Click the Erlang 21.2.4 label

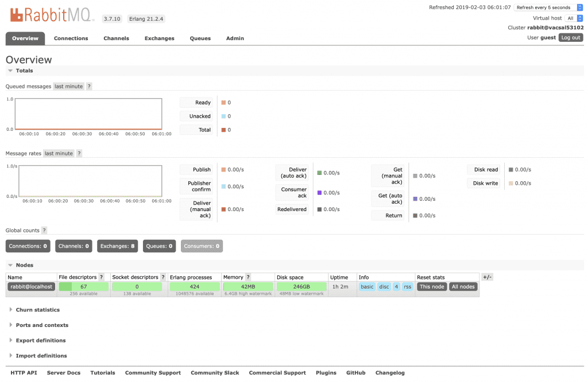click(x=146, y=19)
